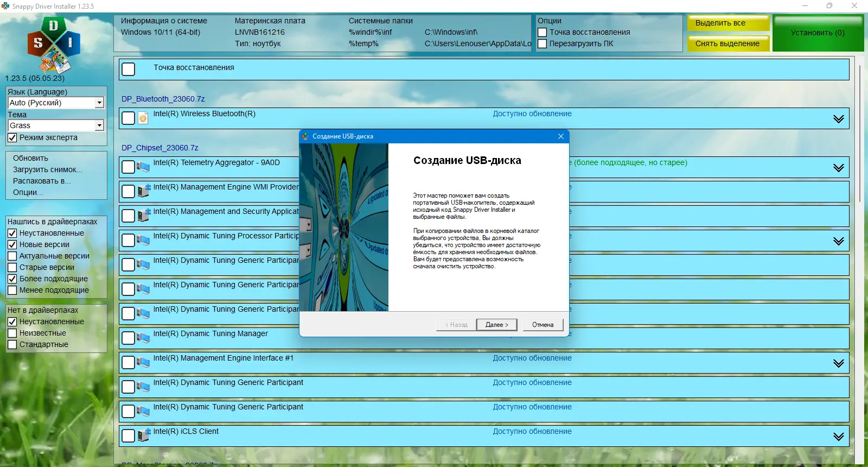Uncheck Неустановленные under Нашлись в драйверпаках

click(x=12, y=233)
